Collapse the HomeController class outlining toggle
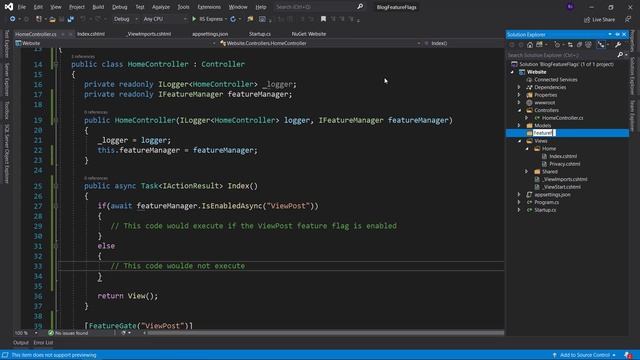Screen dimensions: 640x360 [56, 64]
